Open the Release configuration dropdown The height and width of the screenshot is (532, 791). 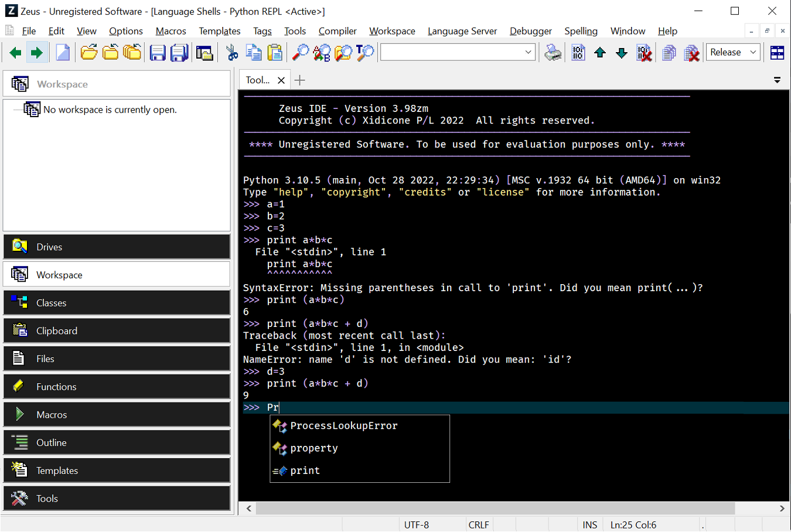[733, 52]
